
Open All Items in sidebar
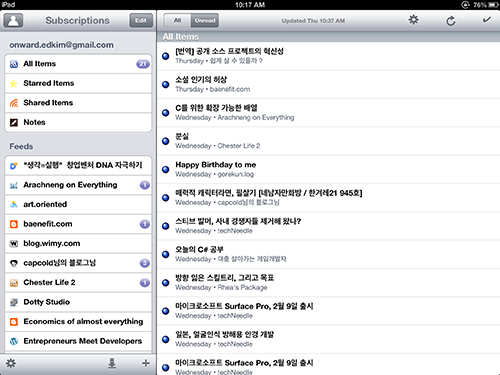click(x=78, y=64)
